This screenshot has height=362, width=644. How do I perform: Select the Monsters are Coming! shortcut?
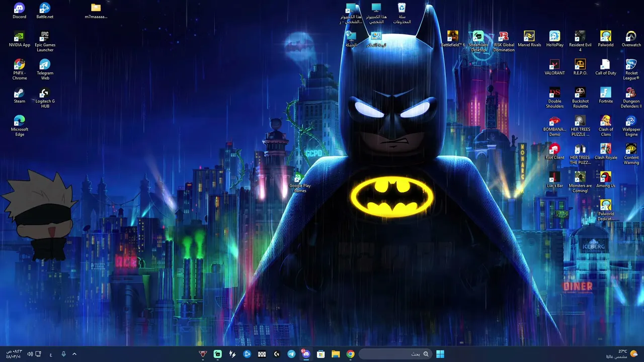click(x=580, y=182)
